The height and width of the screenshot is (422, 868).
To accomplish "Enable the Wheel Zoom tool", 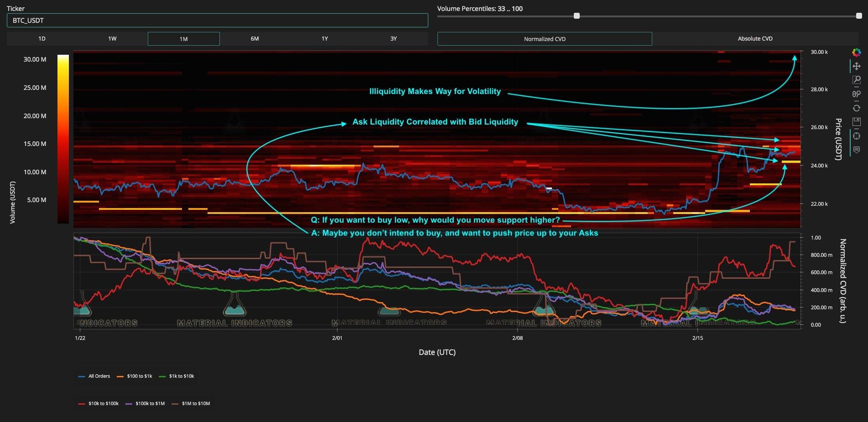I will tap(856, 94).
